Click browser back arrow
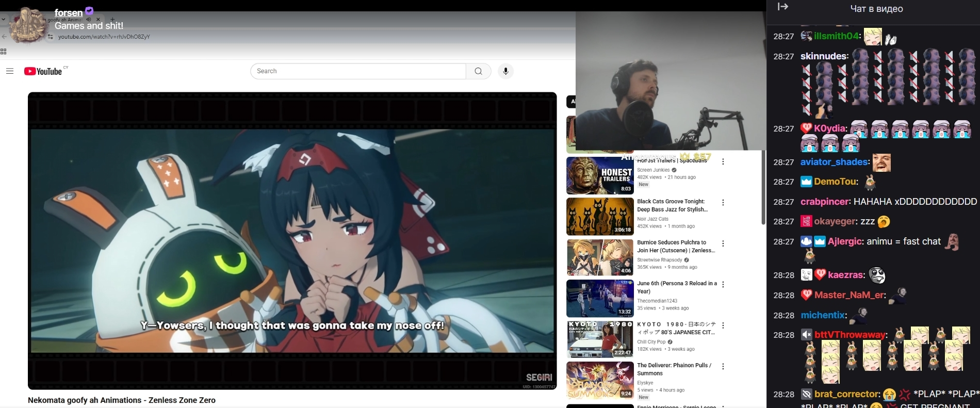 [4, 37]
